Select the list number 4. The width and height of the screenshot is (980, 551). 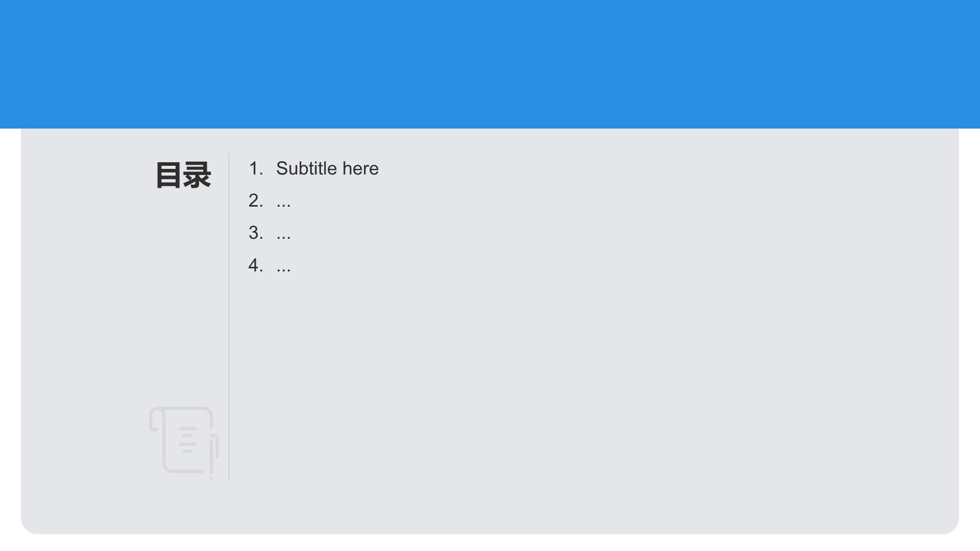tap(256, 265)
